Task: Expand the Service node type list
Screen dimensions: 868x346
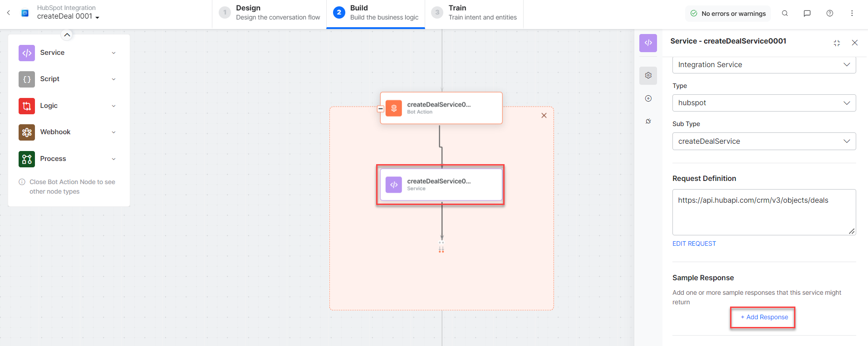Action: [x=113, y=53]
